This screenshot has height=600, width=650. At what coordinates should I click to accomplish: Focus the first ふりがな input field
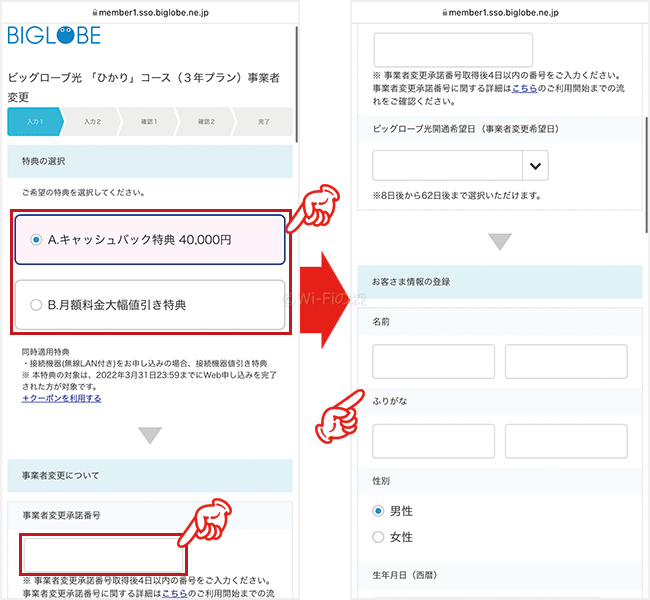[434, 441]
